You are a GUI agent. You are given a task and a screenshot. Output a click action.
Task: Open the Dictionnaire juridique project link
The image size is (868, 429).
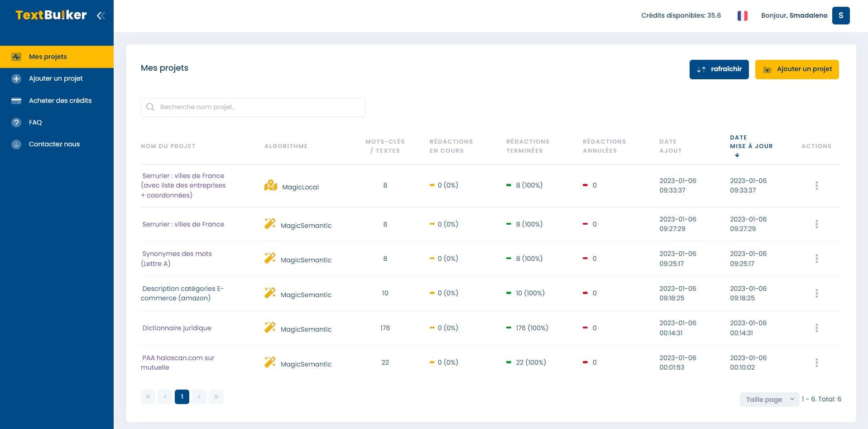177,328
